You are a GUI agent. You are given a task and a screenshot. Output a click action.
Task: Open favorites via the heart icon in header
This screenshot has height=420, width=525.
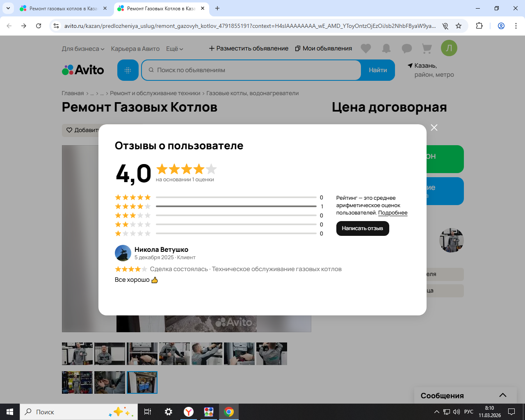click(x=366, y=48)
